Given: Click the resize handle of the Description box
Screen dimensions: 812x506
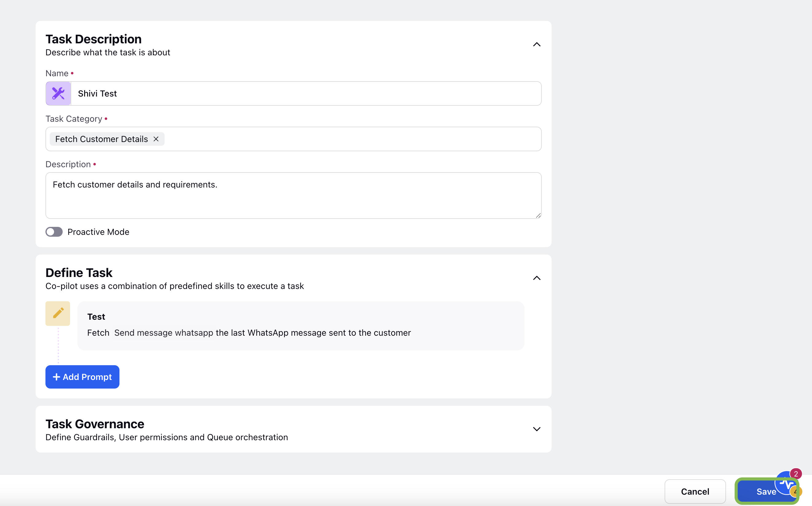Looking at the screenshot, I should 538,215.
